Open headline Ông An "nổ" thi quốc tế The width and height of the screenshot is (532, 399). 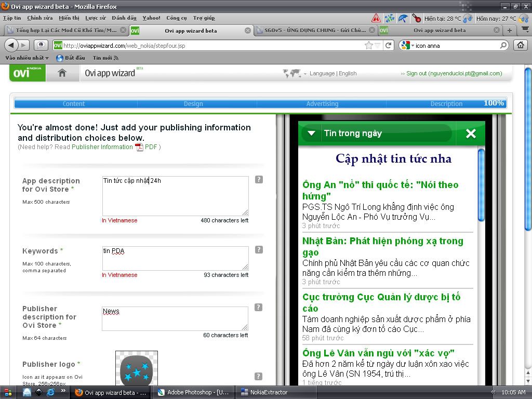pyautogui.click(x=380, y=190)
